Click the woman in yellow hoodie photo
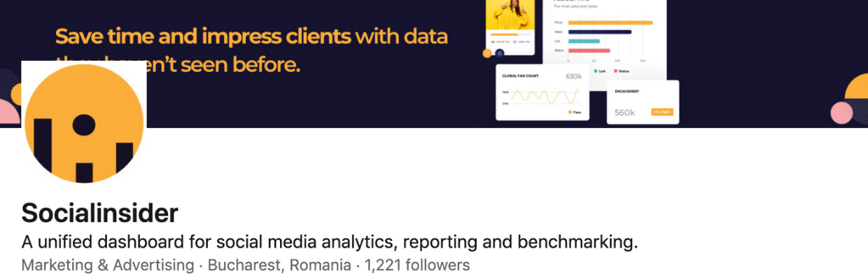 click(510, 14)
